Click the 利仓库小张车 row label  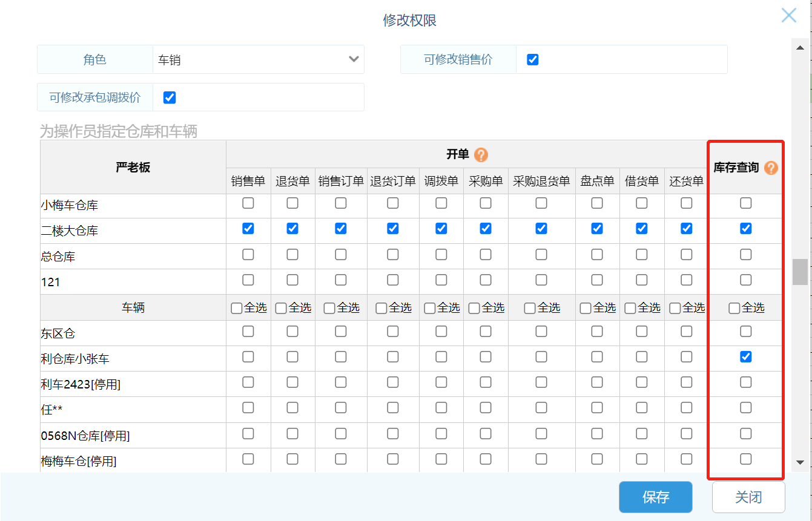75,359
